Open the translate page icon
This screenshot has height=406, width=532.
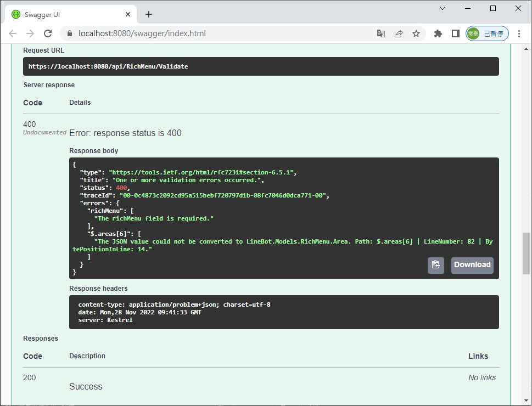tap(380, 33)
